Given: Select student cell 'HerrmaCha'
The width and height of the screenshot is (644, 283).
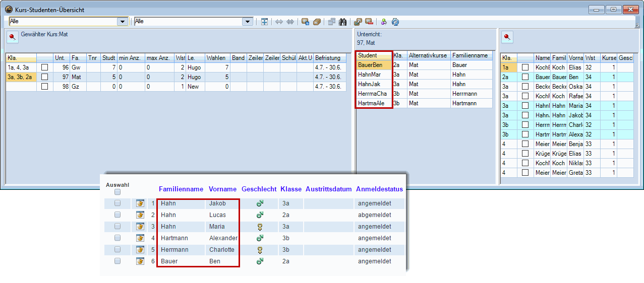Looking at the screenshot, I should click(374, 94).
